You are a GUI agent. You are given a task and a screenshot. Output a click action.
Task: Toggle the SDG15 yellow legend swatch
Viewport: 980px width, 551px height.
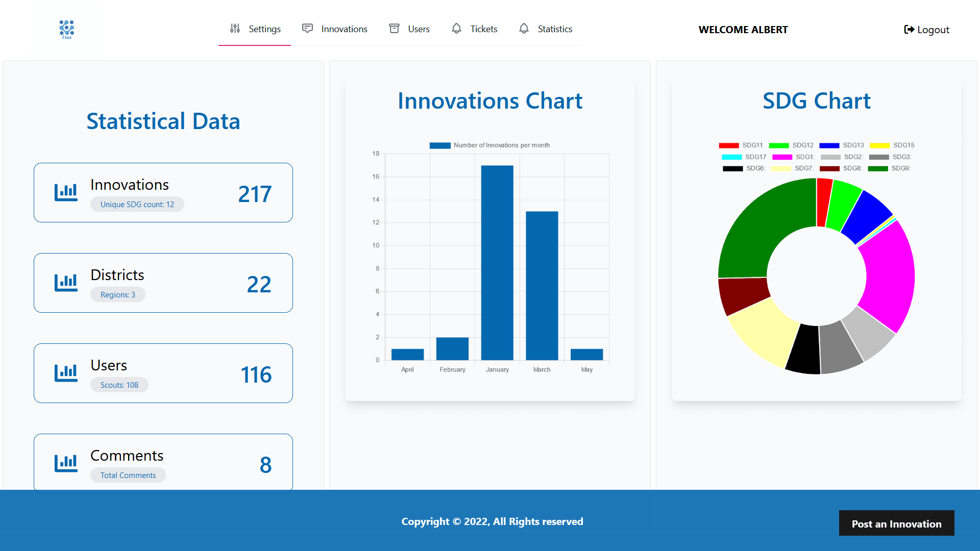(879, 145)
